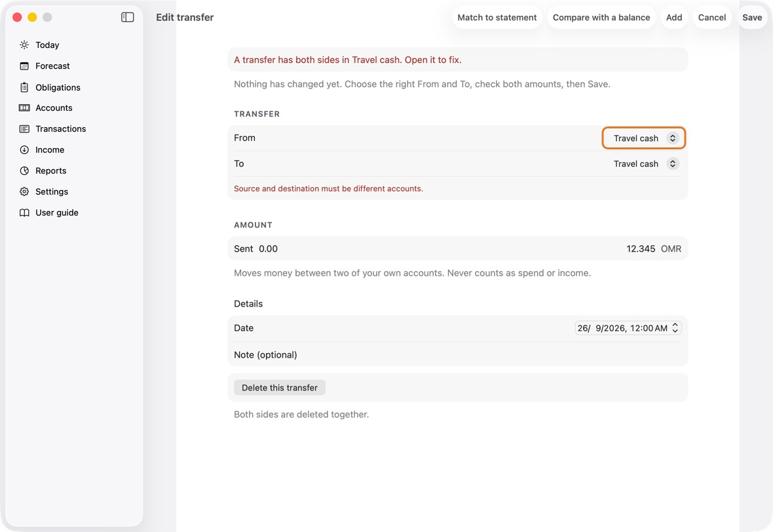The image size is (773, 532).
Task: Open the Today section
Action: tap(47, 45)
